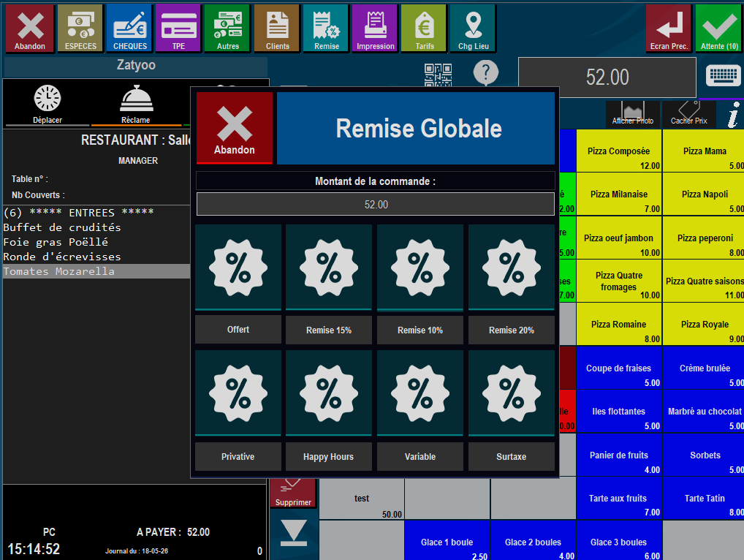Open Autres payment options
744x560 pixels.
click(x=228, y=29)
